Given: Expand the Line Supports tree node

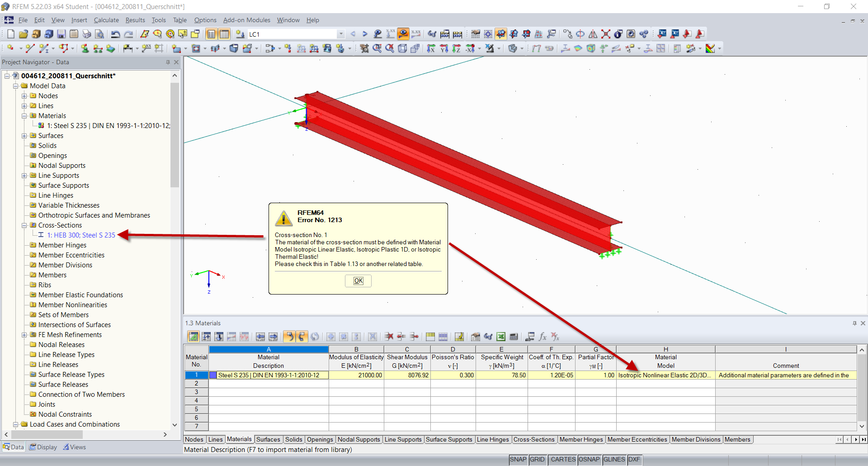Looking at the screenshot, I should [24, 176].
